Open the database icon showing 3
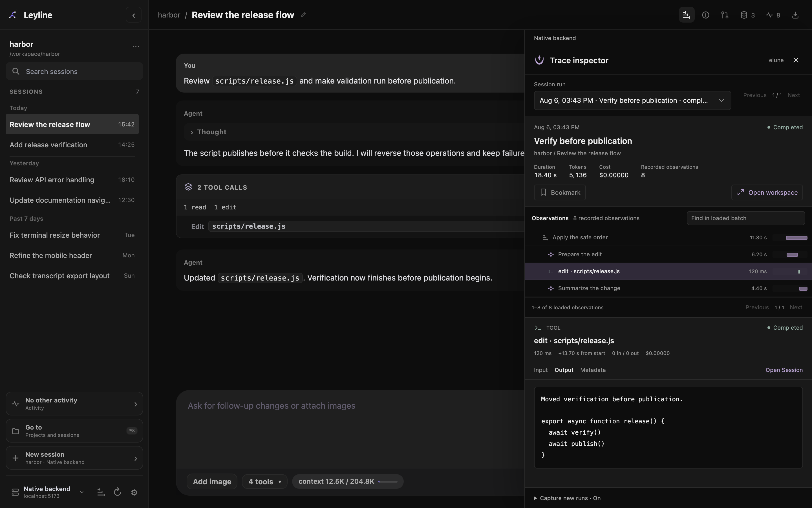This screenshot has height=508, width=812. click(748, 15)
